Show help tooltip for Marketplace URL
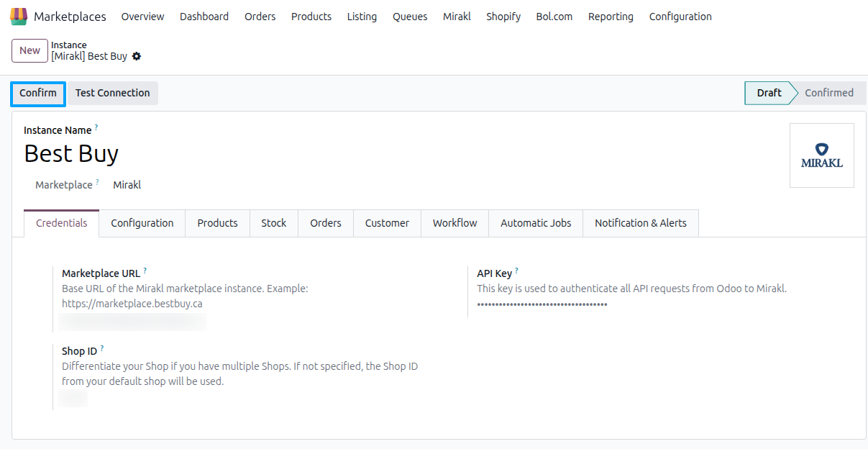The width and height of the screenshot is (868, 449). [145, 271]
